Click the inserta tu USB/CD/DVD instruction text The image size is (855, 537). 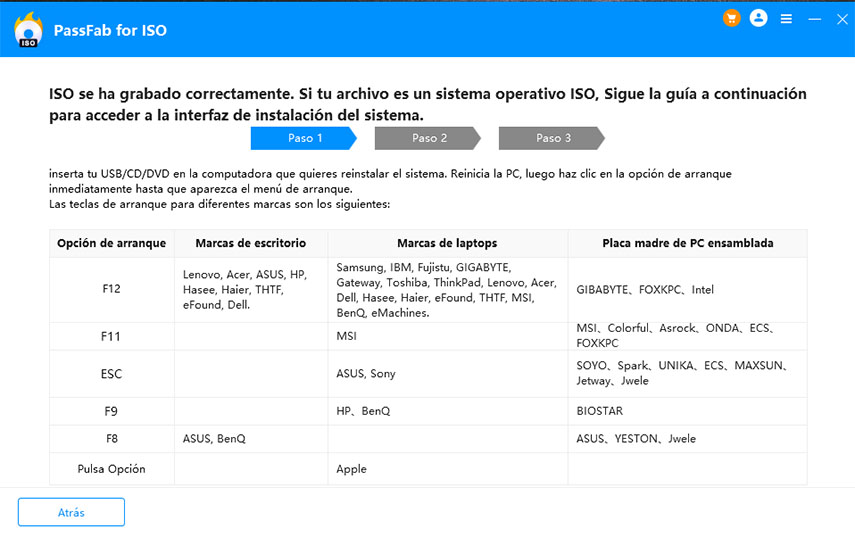pos(390,182)
